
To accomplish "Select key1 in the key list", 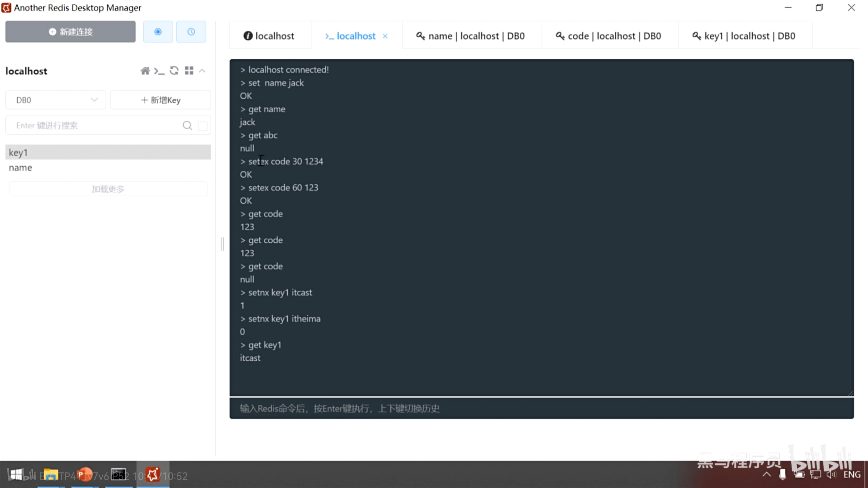I will click(108, 152).
